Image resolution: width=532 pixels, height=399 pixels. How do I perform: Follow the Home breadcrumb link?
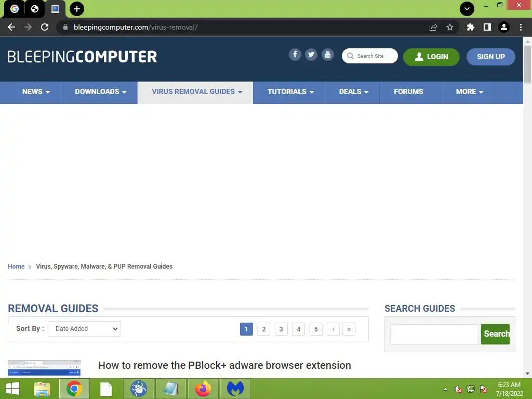coord(16,267)
